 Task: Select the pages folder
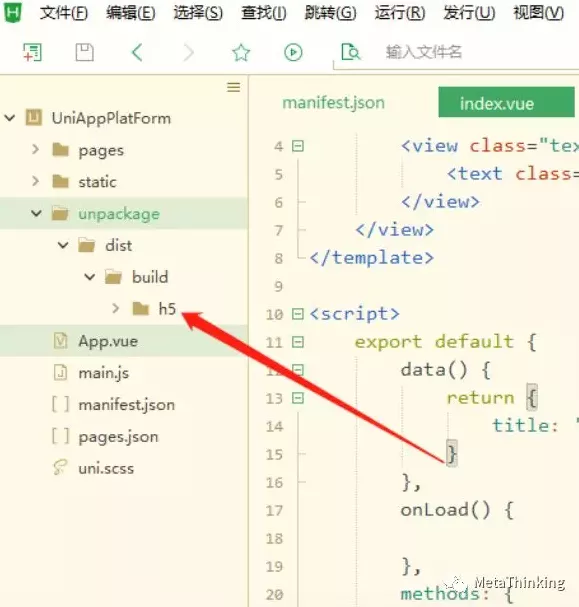[101, 151]
